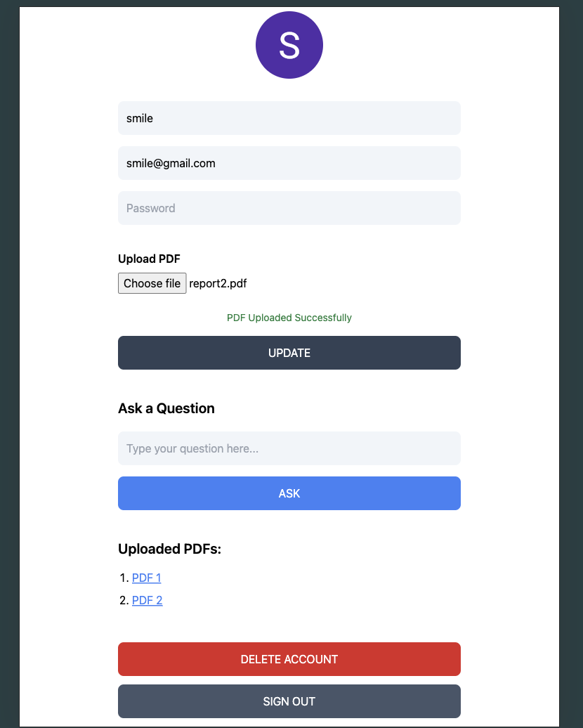The image size is (583, 728).
Task: Open the PDF 1 link
Action: pos(146,578)
